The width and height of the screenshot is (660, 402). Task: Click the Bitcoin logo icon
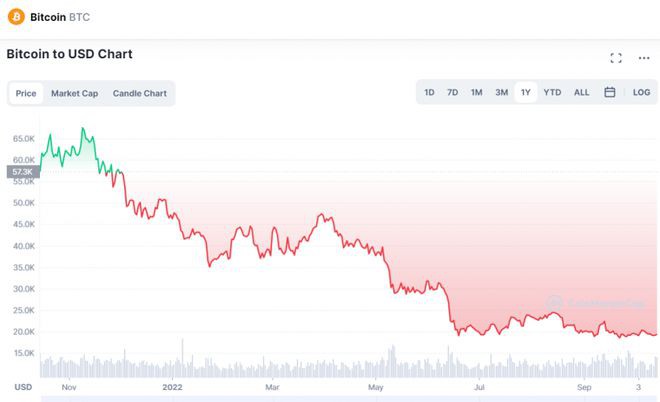(16, 17)
